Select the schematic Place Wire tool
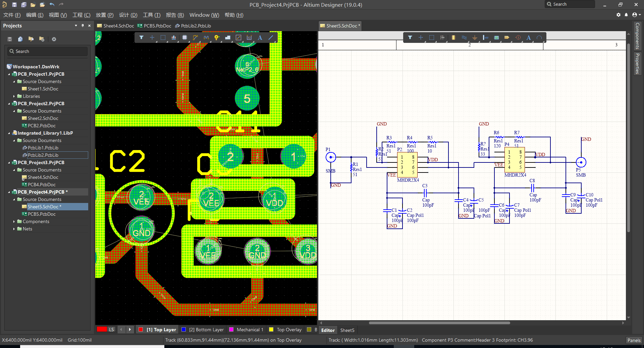Image resolution: width=644 pixels, height=348 pixels. [x=464, y=38]
